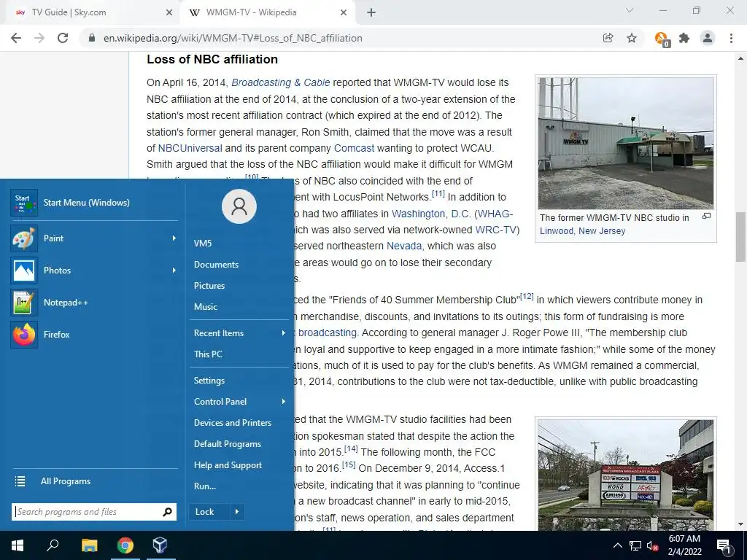The width and height of the screenshot is (747, 560).
Task: Open Music from the start menu
Action: [x=205, y=307]
